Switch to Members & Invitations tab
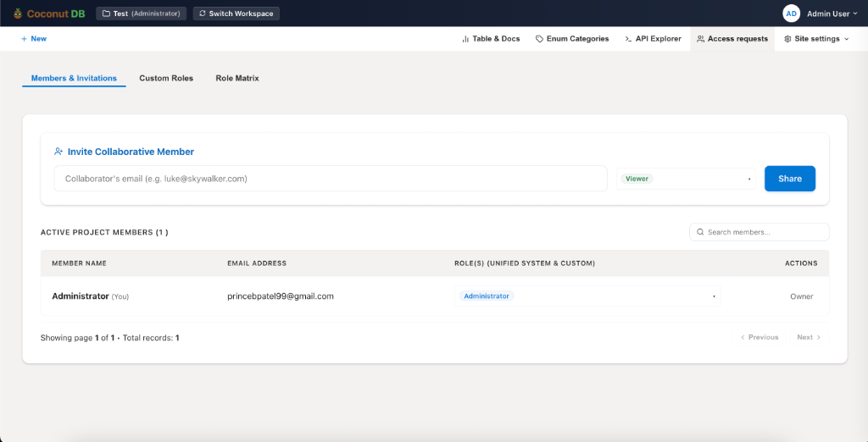The height and width of the screenshot is (442, 868). point(75,78)
